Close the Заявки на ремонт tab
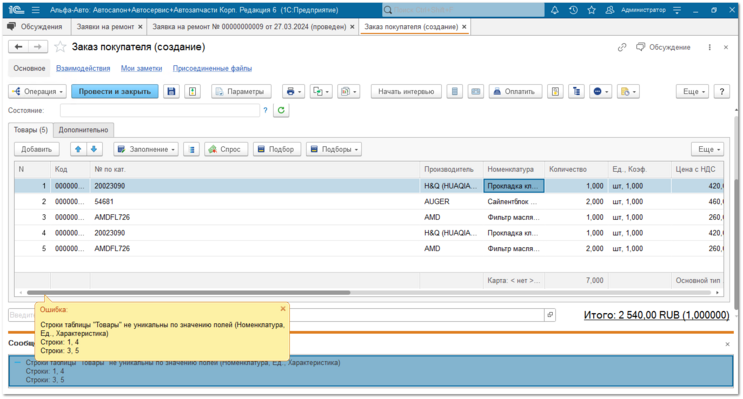The width and height of the screenshot is (743, 399). pyautogui.click(x=140, y=27)
